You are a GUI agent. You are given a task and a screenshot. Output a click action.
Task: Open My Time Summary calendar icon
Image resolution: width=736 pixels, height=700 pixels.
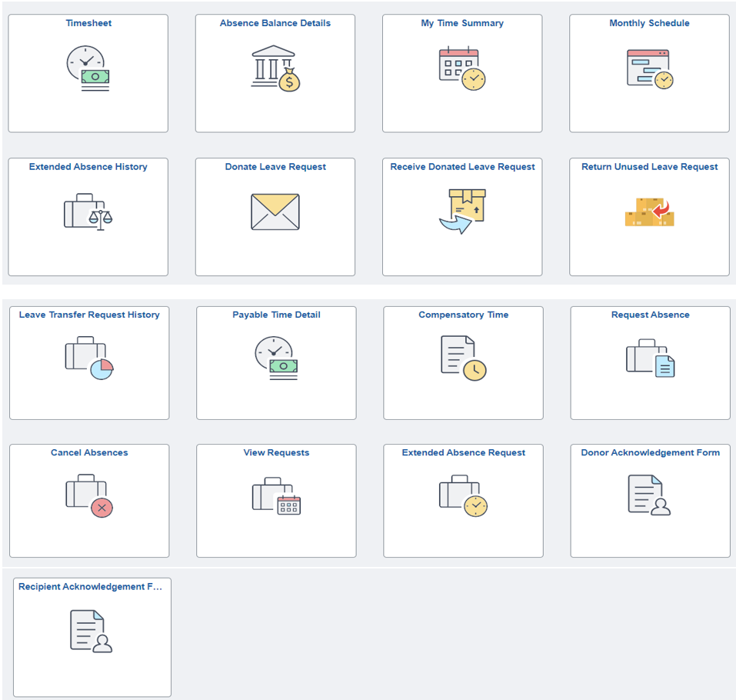click(461, 69)
